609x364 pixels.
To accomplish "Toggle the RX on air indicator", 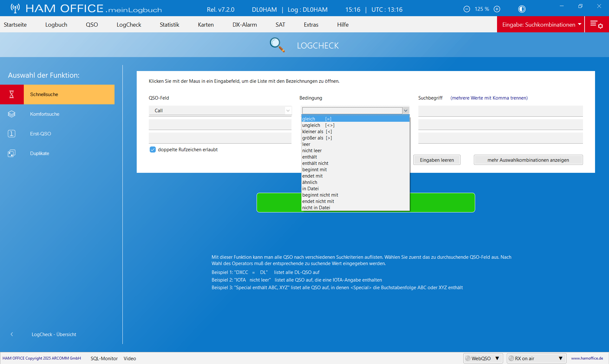I will pos(511,358).
